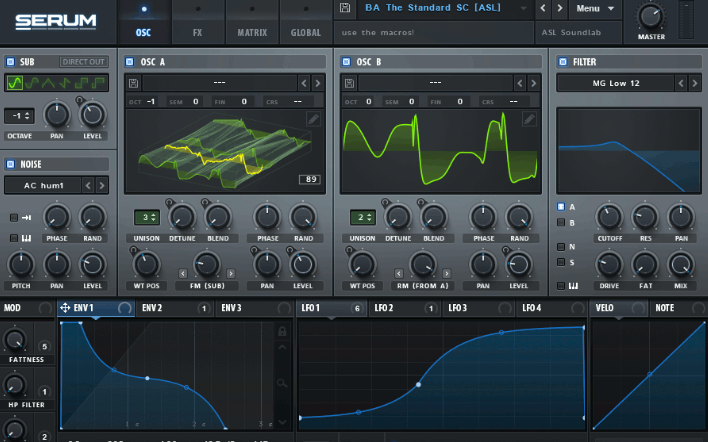This screenshot has height=442, width=708.
Task: Click the envelope down chevron icon
Action: (x=282, y=422)
